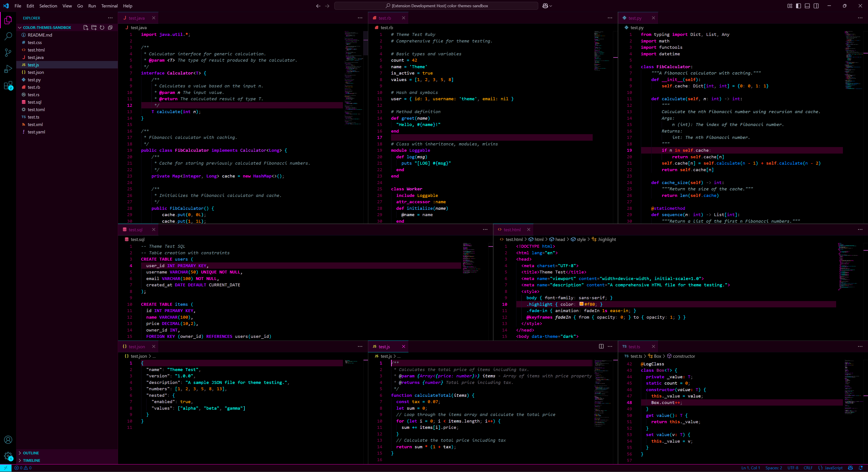The height and width of the screenshot is (472, 868).
Task: Toggle the primary side bar layout button
Action: click(798, 6)
